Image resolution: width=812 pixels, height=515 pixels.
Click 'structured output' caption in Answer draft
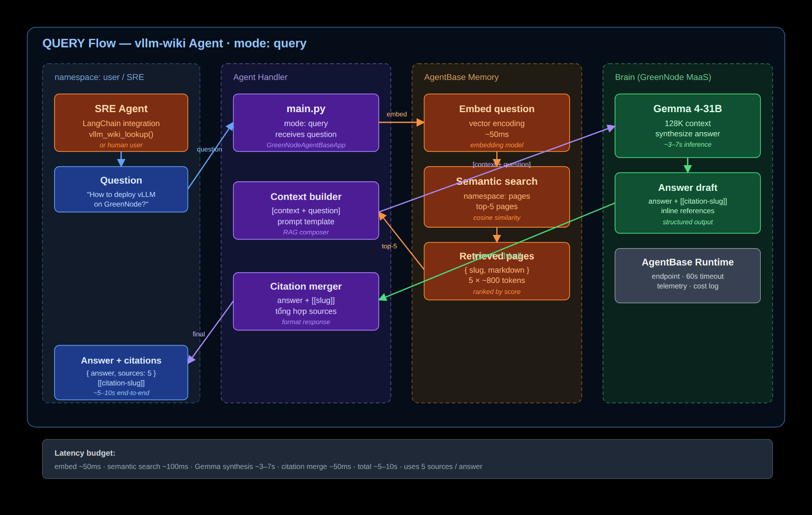(x=688, y=222)
